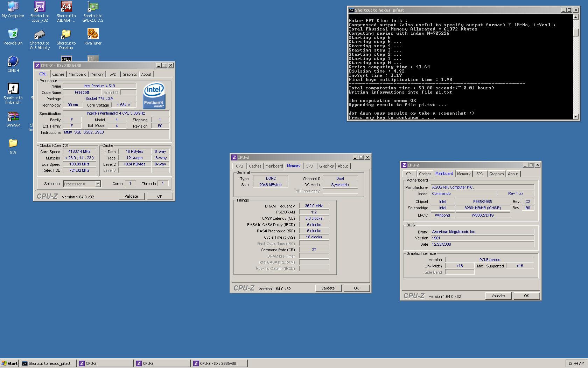Viewport: 588px width, 368px height.
Task: Click the Intel Pentium 4 inside logo
Action: [154, 96]
